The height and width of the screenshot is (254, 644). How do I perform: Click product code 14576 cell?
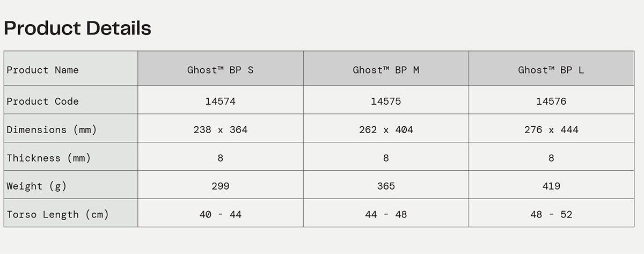pos(551,101)
